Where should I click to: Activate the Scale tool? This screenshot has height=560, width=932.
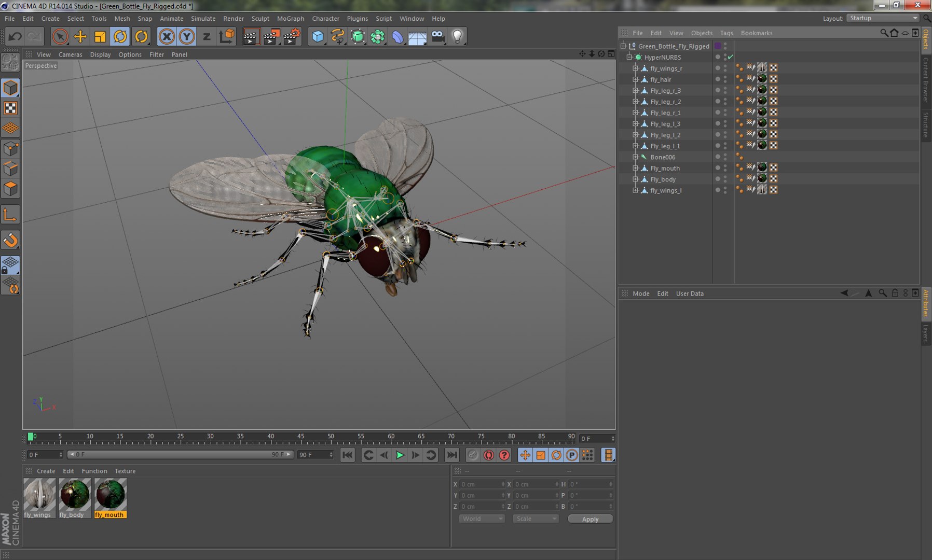click(x=100, y=36)
